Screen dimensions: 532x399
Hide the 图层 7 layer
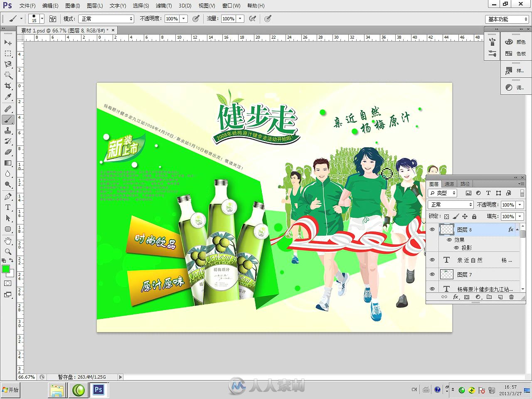point(432,274)
